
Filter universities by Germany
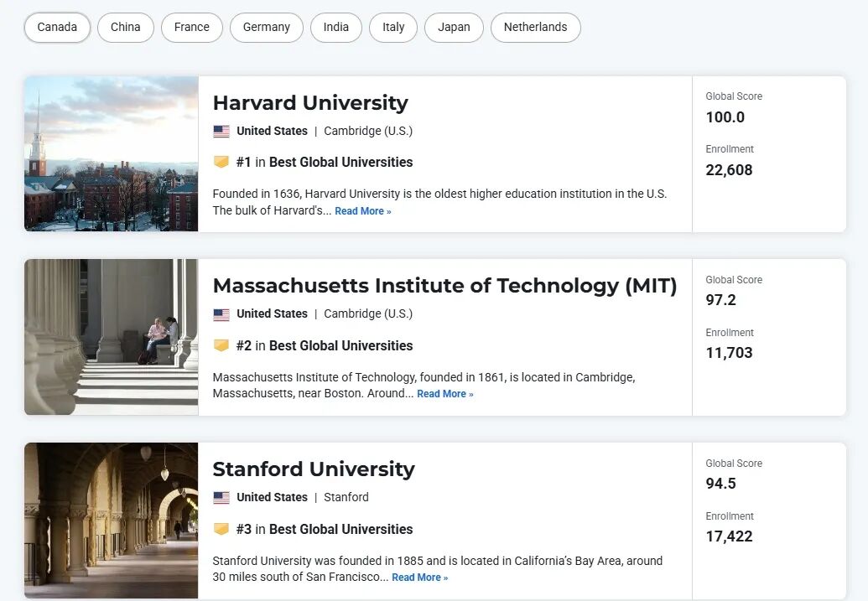267,27
